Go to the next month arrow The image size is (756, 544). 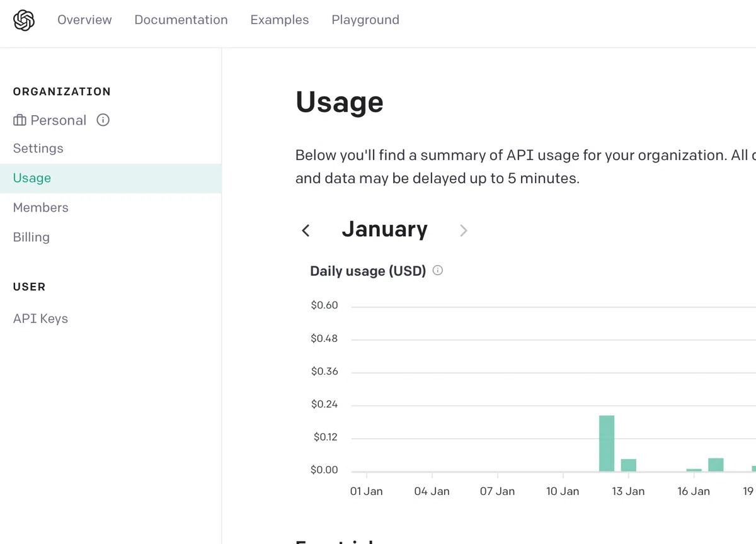click(464, 230)
